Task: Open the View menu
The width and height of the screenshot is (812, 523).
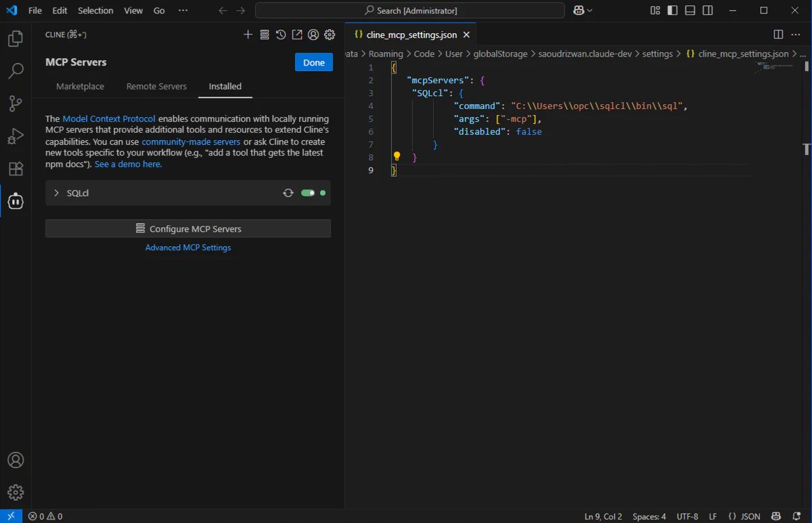Action: click(x=133, y=10)
